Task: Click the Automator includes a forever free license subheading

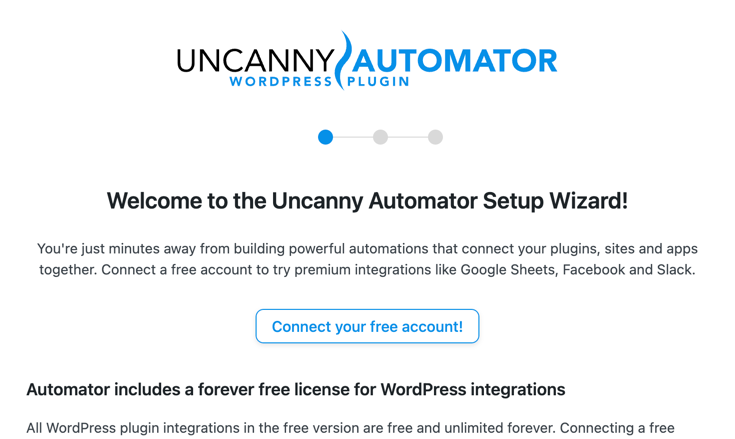Action: pos(296,389)
